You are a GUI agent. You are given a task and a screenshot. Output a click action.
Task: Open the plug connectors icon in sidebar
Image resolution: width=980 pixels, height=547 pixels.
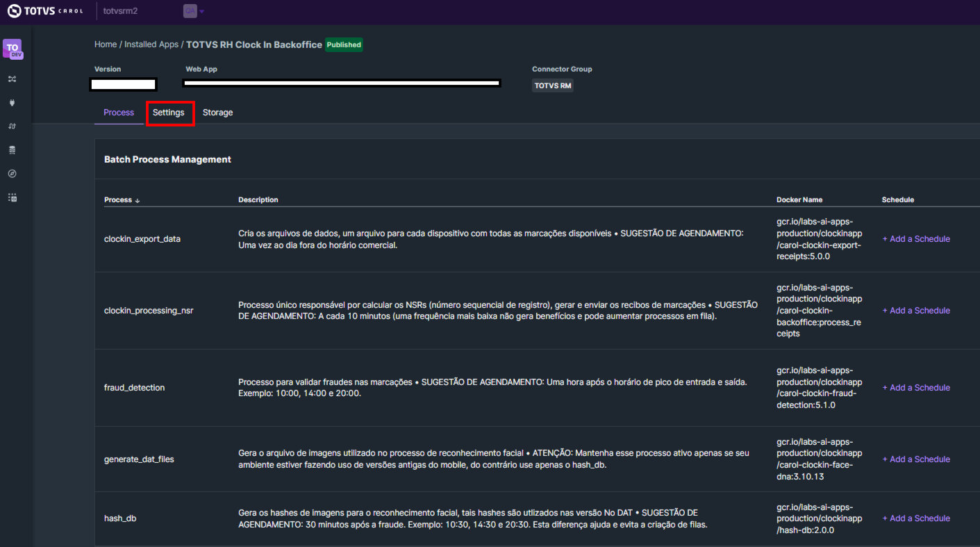tap(12, 103)
